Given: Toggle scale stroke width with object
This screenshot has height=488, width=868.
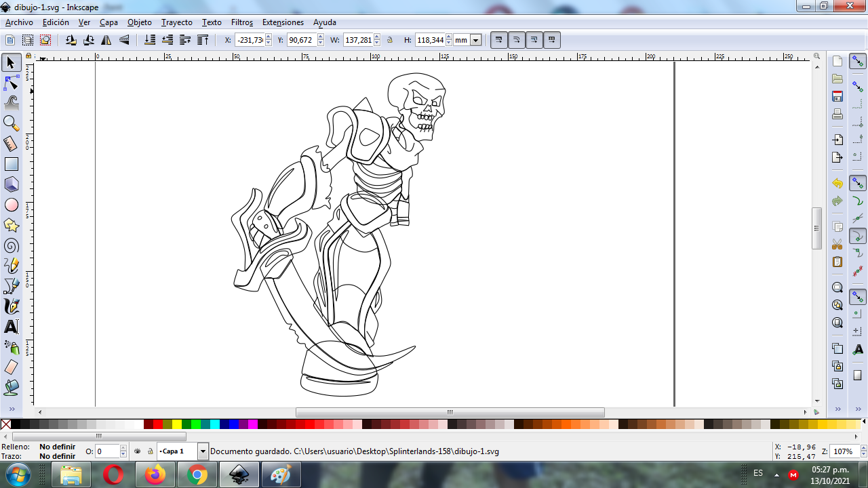Looking at the screenshot, I should (499, 40).
